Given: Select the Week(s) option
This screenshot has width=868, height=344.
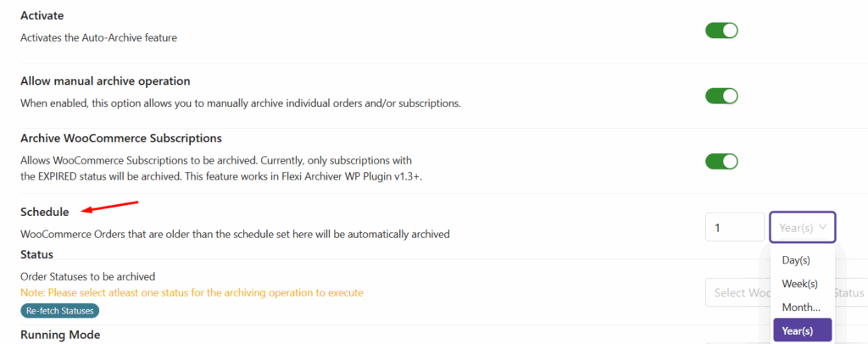Looking at the screenshot, I should (x=801, y=284).
